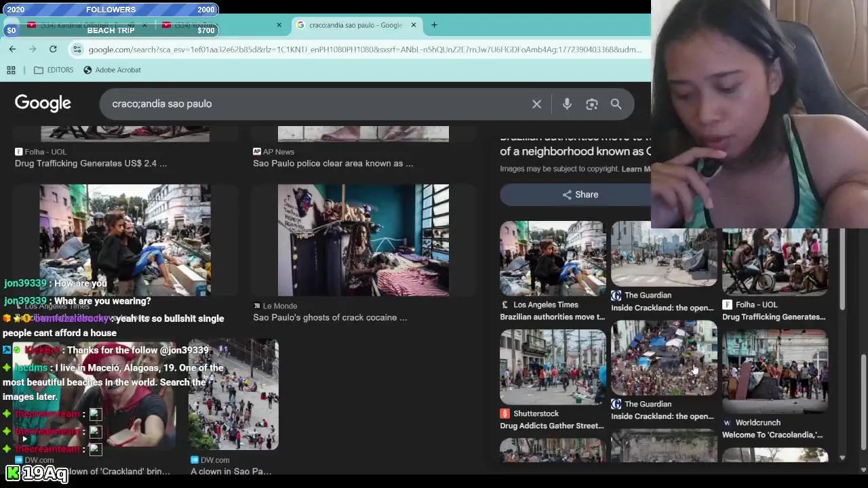Screen dimensions: 868x488
Task: Click the Worldcrunch source favicon
Action: [x=727, y=422]
